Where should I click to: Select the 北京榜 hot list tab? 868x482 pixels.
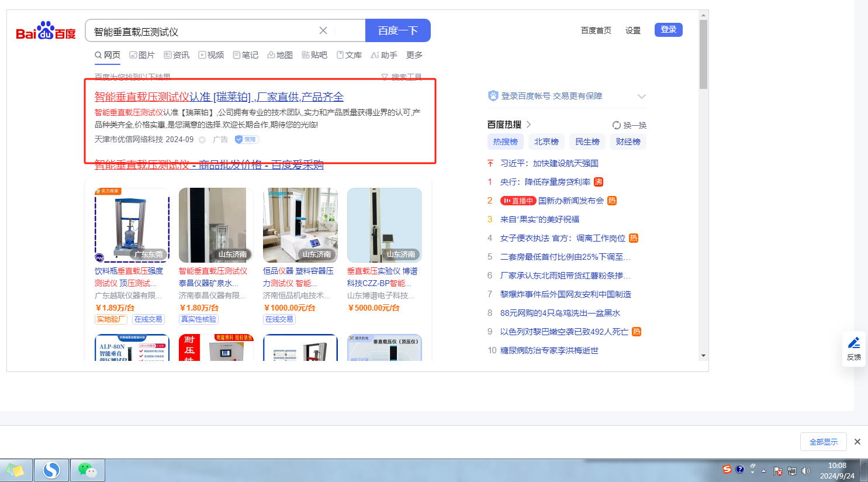point(547,142)
